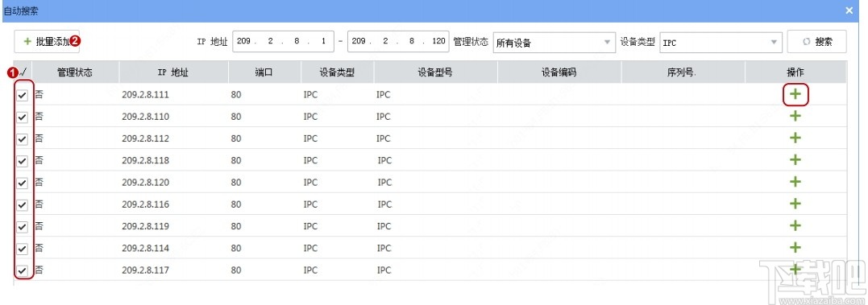Uncheck the row for 209.2.8.117
The width and height of the screenshot is (868, 305).
point(22,270)
